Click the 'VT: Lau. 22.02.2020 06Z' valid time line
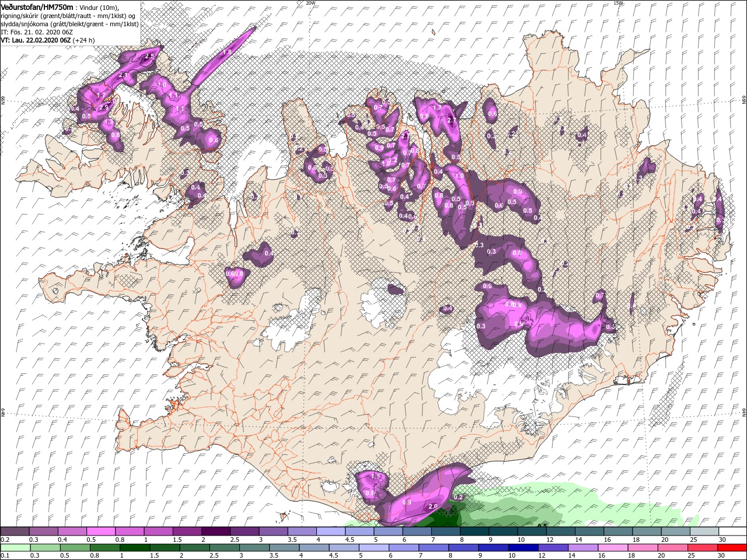This screenshot has height=560, width=747. (x=36, y=40)
